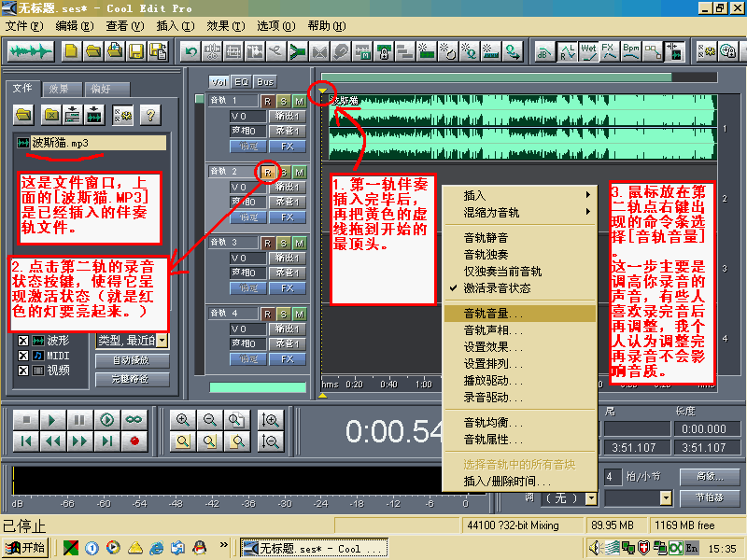Open session with yellow folder toolbar icon
Viewport: 747px width, 560px height.
(x=92, y=51)
